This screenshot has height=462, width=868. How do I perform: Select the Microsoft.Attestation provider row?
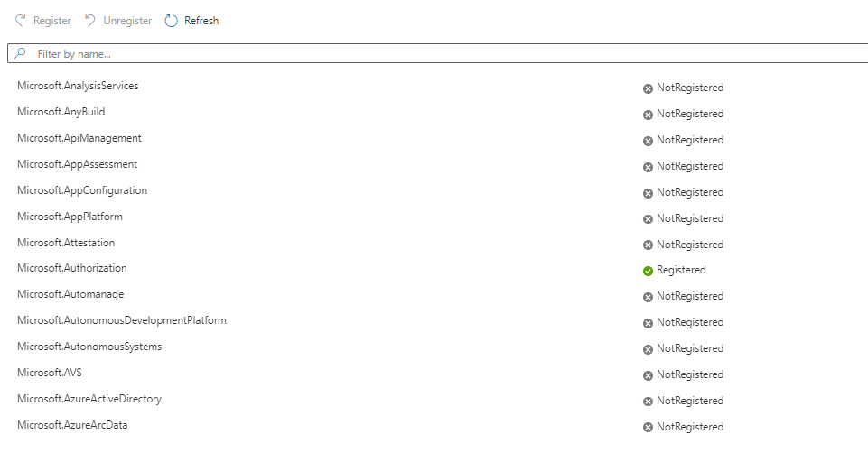pyautogui.click(x=66, y=243)
